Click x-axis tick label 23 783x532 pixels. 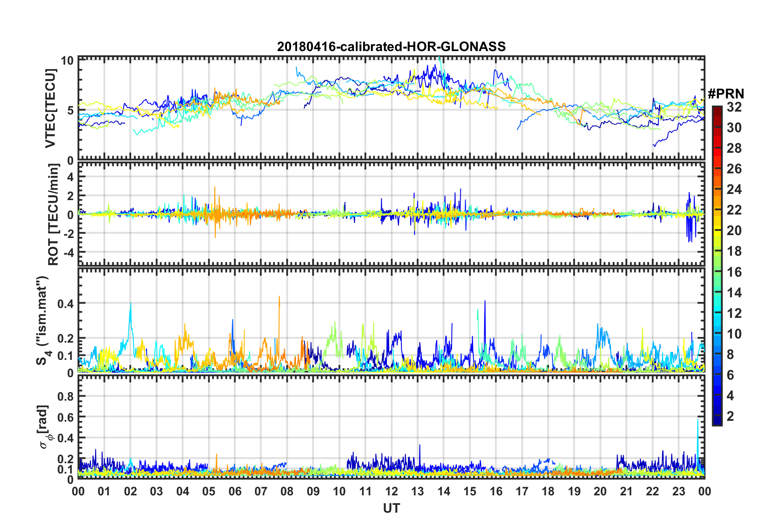(x=679, y=491)
